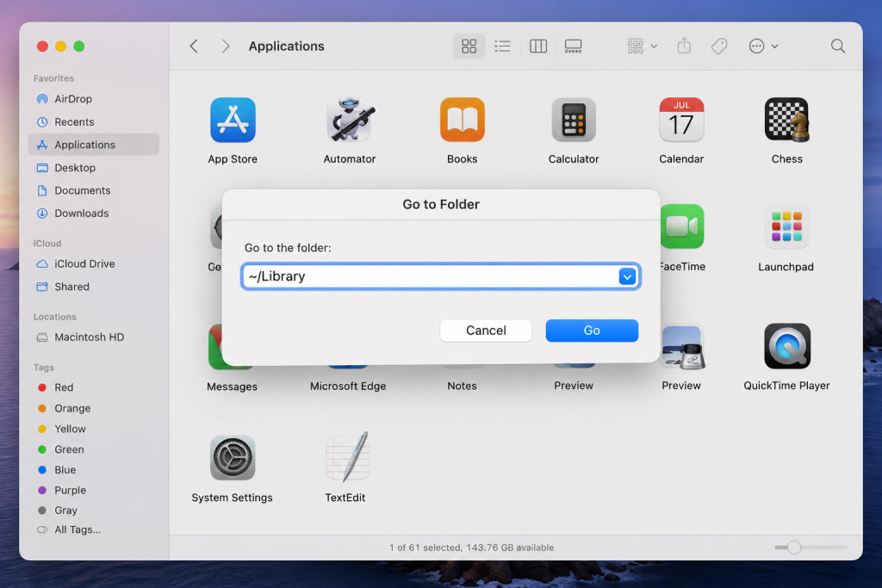
Task: Select Macintosh HD under Locations
Action: coord(93,337)
